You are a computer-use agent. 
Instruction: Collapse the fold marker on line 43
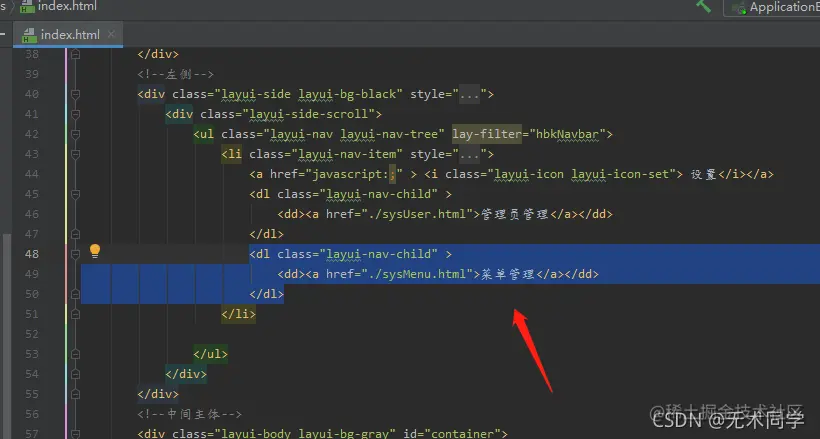click(75, 154)
